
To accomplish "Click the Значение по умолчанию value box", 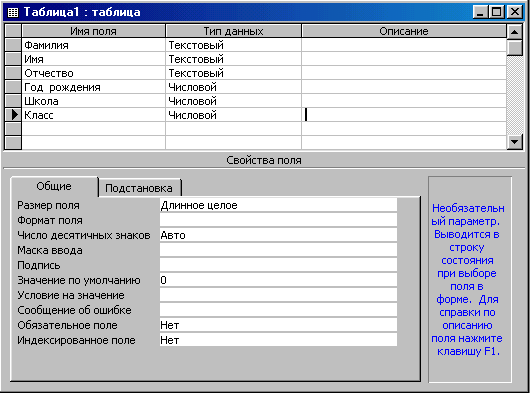I will tap(278, 280).
